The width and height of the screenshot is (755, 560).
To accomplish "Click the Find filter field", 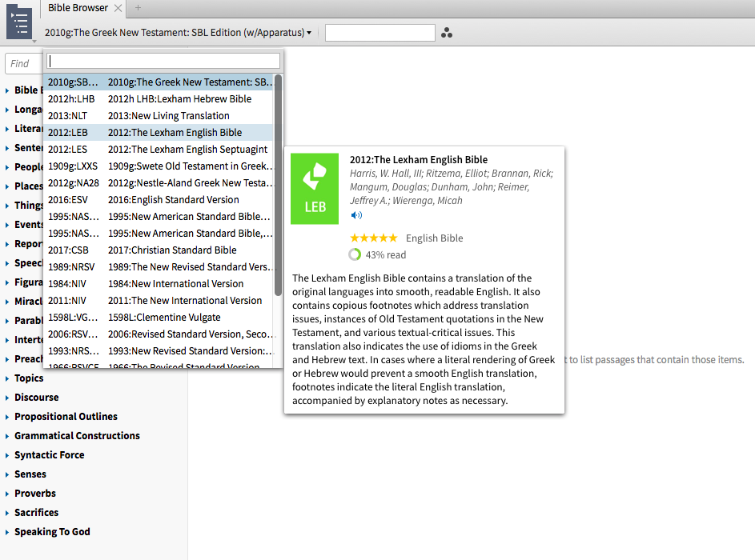I will (23, 63).
